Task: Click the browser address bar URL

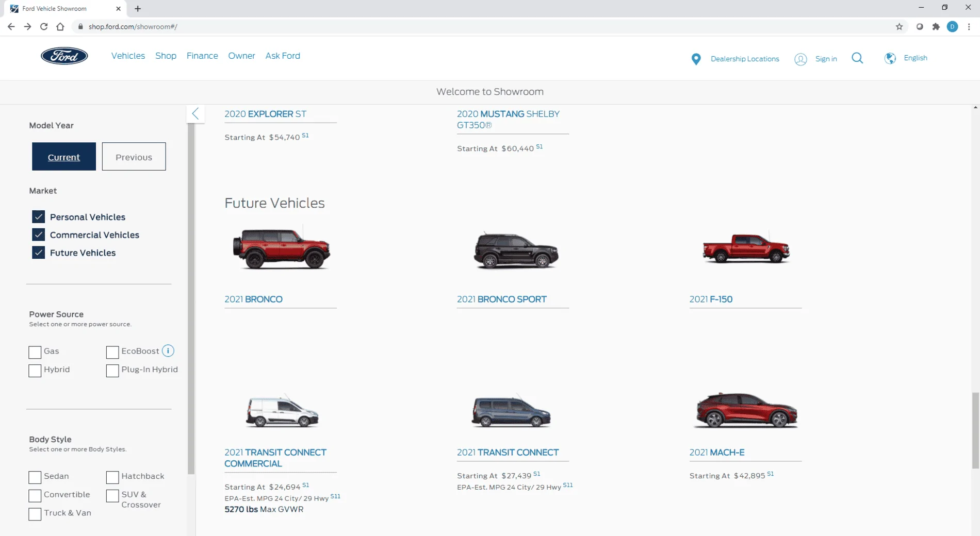Action: click(133, 27)
